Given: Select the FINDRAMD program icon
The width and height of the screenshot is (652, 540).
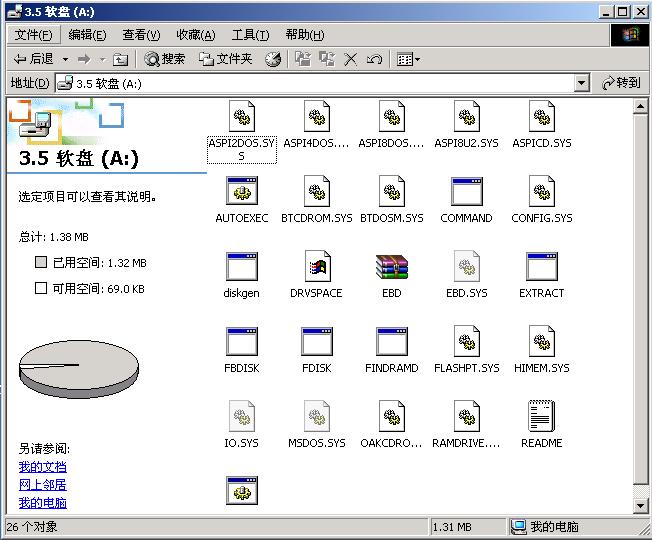Looking at the screenshot, I should pyautogui.click(x=392, y=341).
